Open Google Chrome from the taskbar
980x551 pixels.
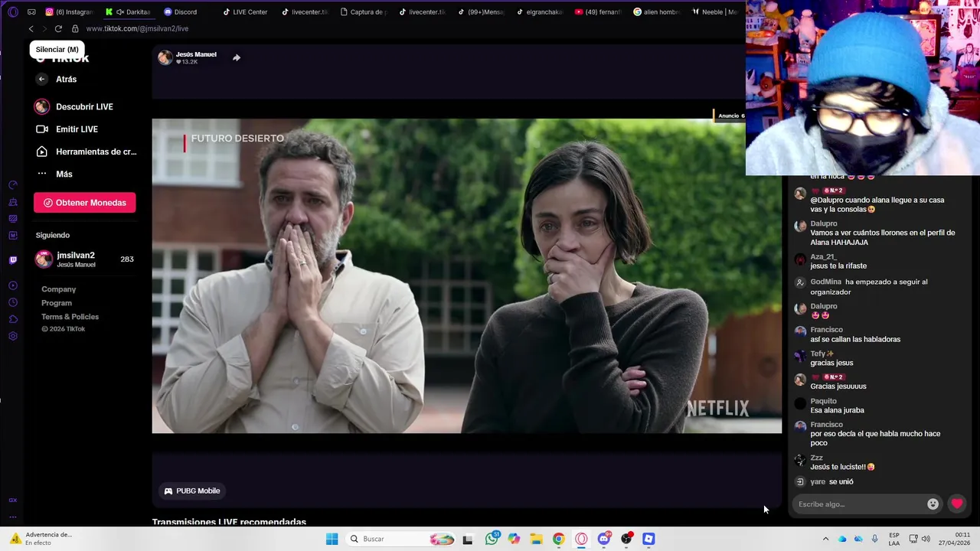point(559,539)
